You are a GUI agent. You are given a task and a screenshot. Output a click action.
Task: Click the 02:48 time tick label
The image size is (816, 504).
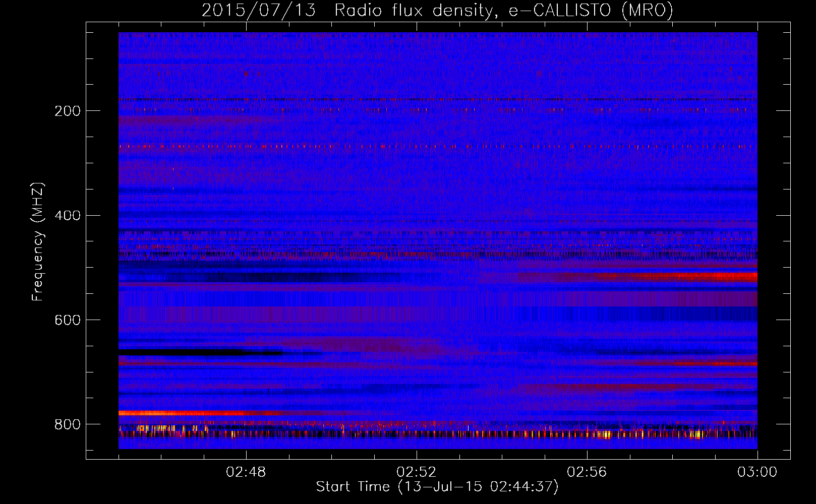click(x=246, y=472)
